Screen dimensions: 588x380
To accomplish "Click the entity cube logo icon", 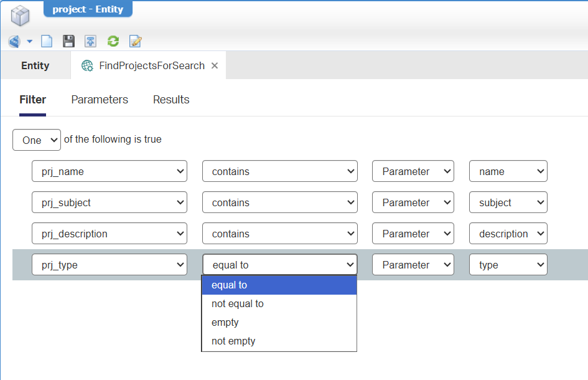I will 21,15.
